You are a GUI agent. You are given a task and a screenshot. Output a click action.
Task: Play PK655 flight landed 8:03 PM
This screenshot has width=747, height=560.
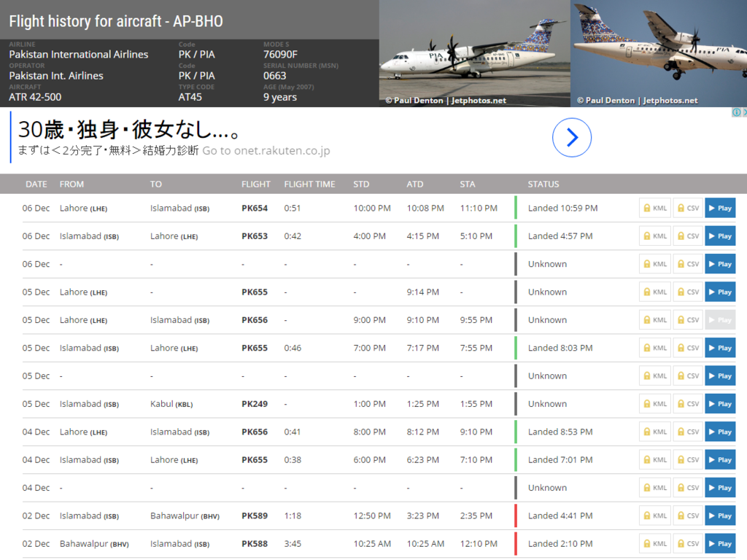(720, 348)
